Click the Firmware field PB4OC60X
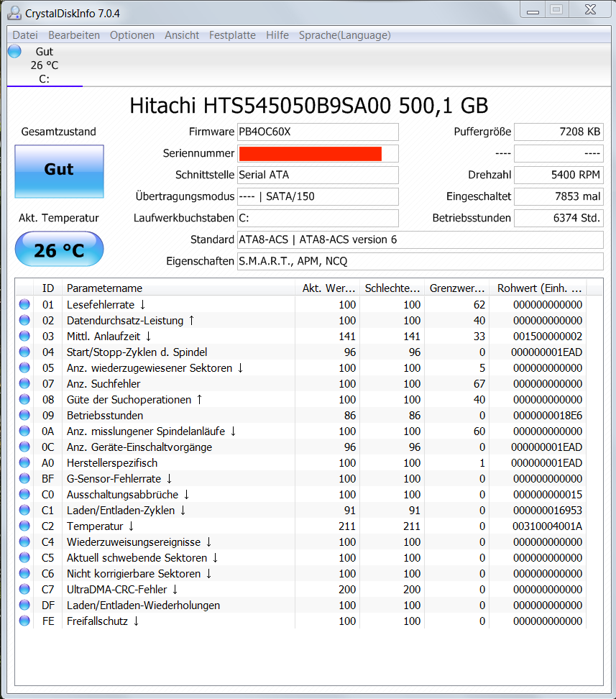Viewport: 616px width, 699px height. [x=318, y=132]
